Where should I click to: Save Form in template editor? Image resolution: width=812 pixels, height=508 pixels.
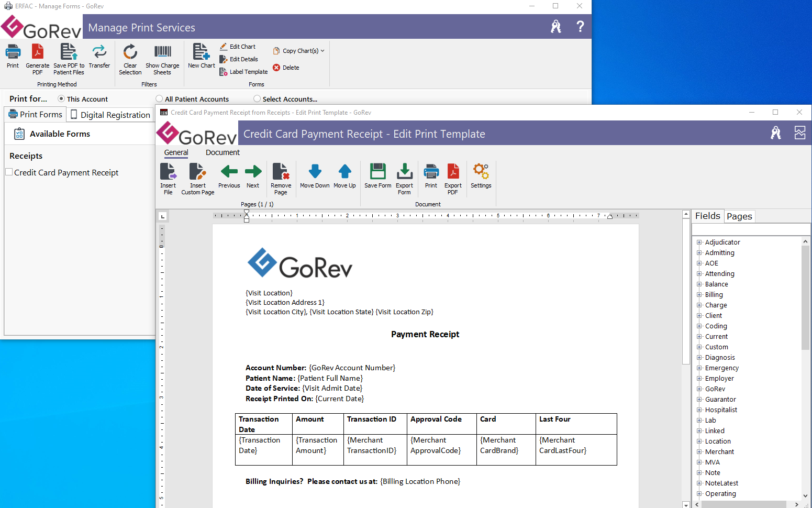(377, 176)
